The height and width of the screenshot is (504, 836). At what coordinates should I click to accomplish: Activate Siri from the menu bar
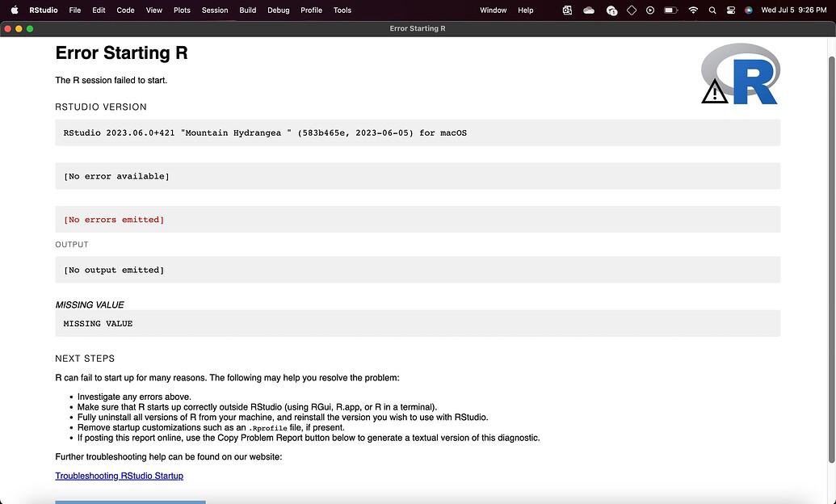pyautogui.click(x=749, y=10)
